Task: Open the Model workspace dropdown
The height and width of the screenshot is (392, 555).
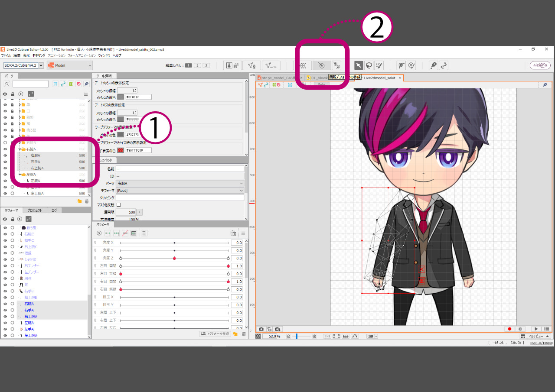Action: click(70, 65)
